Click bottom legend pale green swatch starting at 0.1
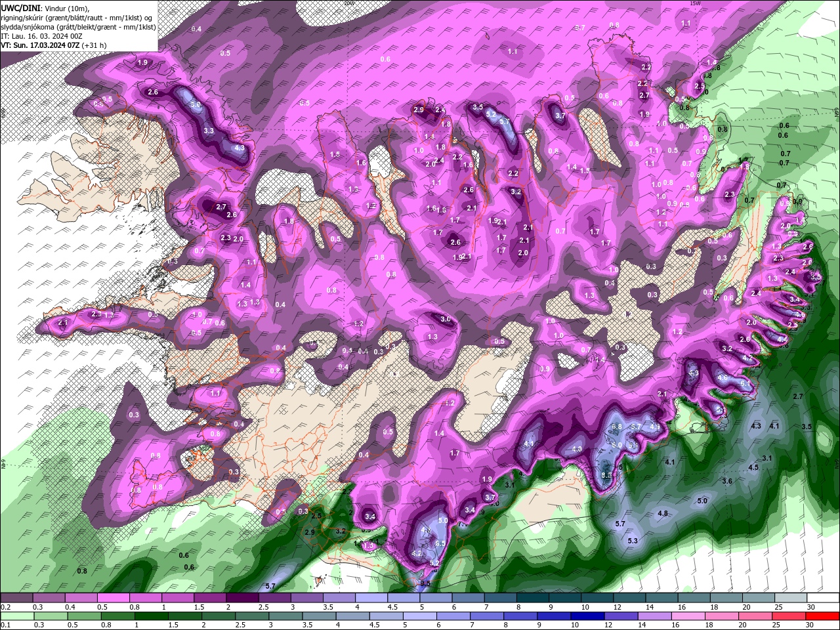 tap(16, 616)
